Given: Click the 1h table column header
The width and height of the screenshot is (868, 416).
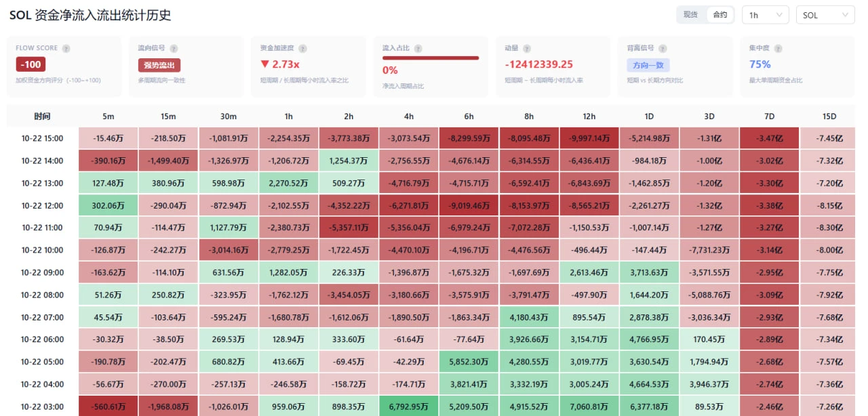Looking at the screenshot, I should [289, 117].
